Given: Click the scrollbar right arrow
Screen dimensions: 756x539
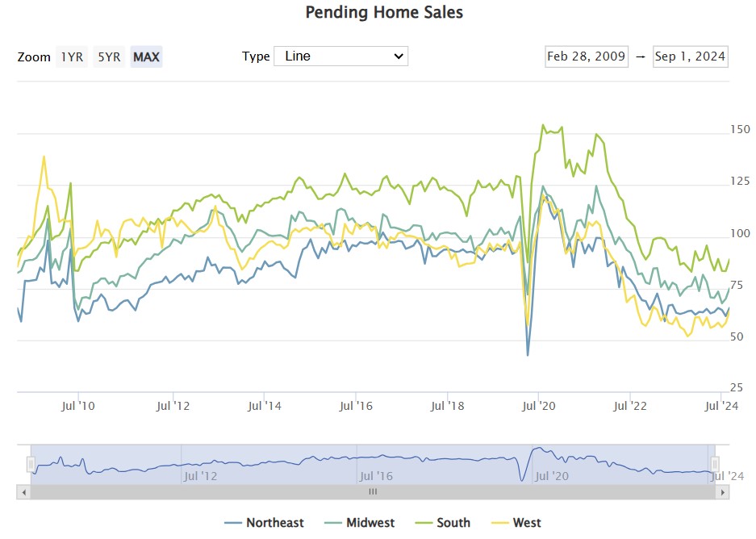Looking at the screenshot, I should click(x=723, y=491).
